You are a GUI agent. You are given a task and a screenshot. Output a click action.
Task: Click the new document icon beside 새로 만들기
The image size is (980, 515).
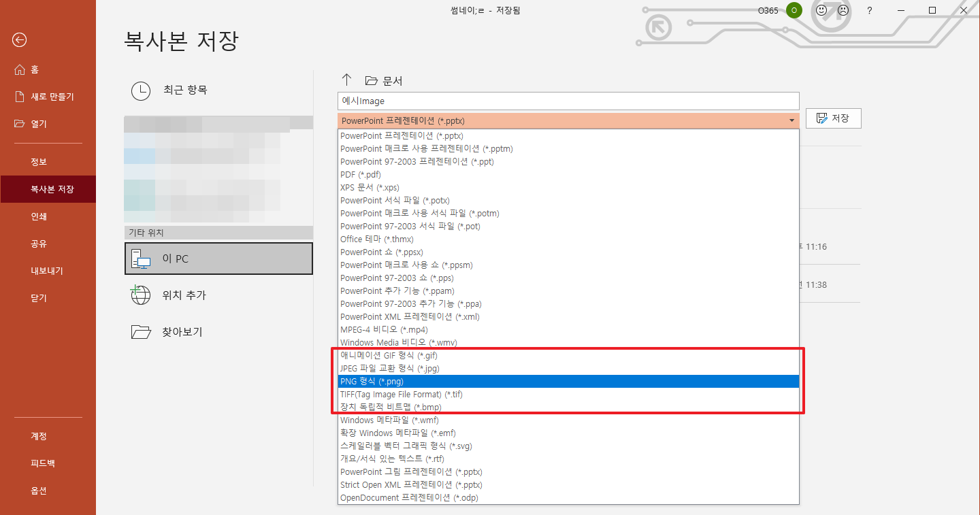(19, 97)
